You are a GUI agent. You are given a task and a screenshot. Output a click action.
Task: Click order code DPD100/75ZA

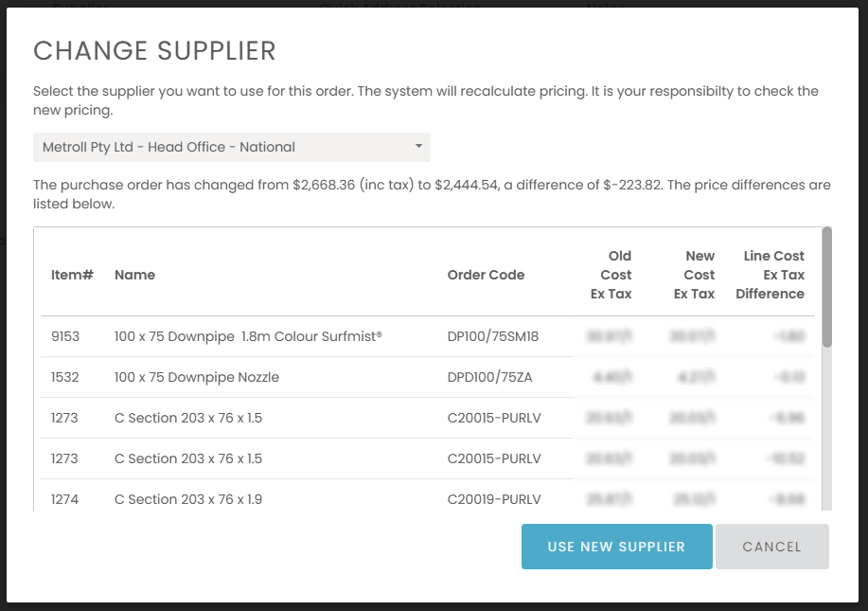click(489, 377)
